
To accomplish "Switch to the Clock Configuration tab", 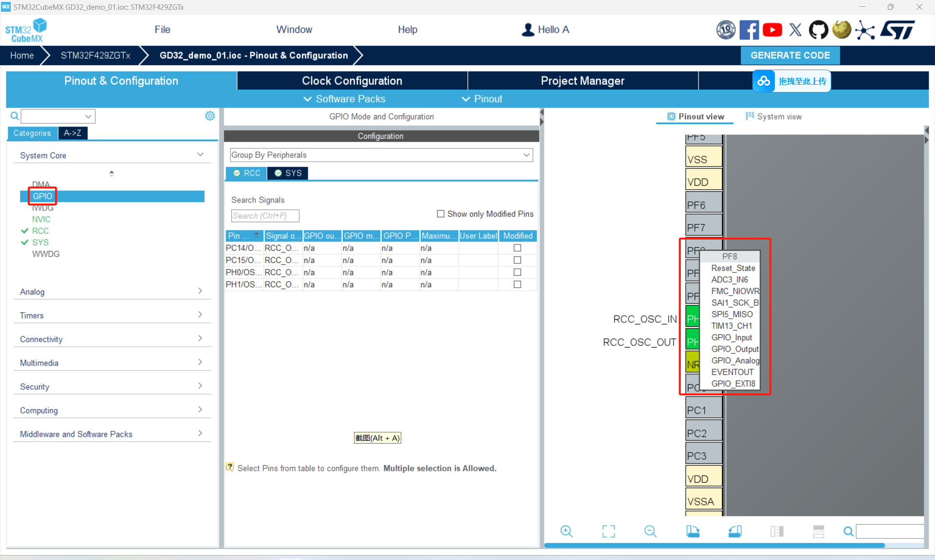I will (352, 81).
